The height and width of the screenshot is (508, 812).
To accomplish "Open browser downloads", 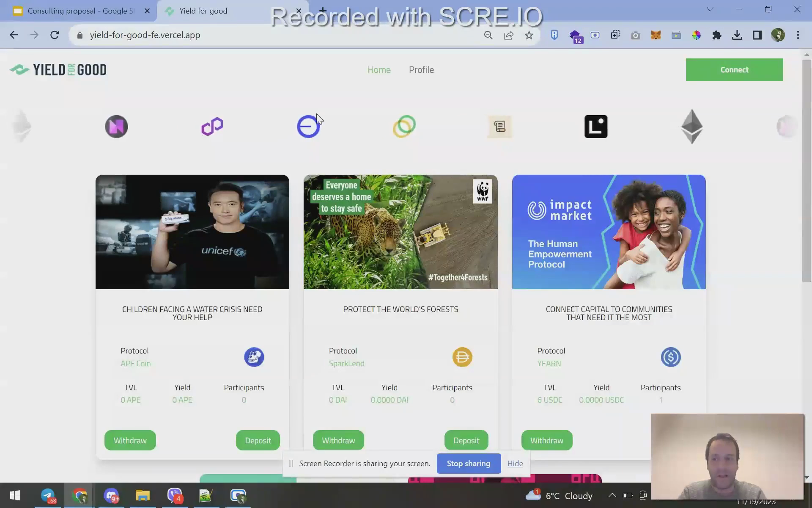I will click(x=737, y=35).
